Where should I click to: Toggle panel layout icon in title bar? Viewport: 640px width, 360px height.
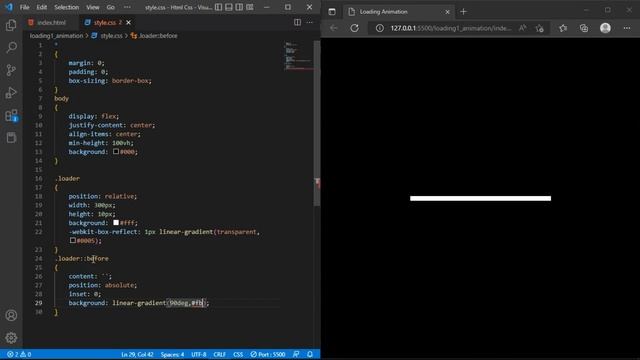229,7
